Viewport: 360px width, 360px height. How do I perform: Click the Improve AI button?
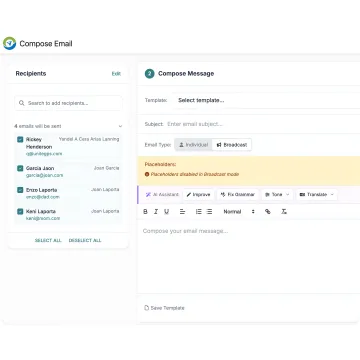198,195
